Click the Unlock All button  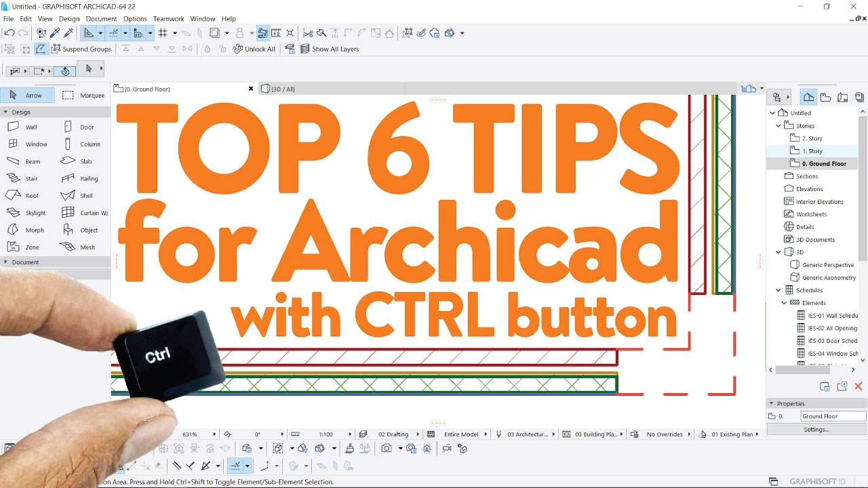(x=254, y=49)
